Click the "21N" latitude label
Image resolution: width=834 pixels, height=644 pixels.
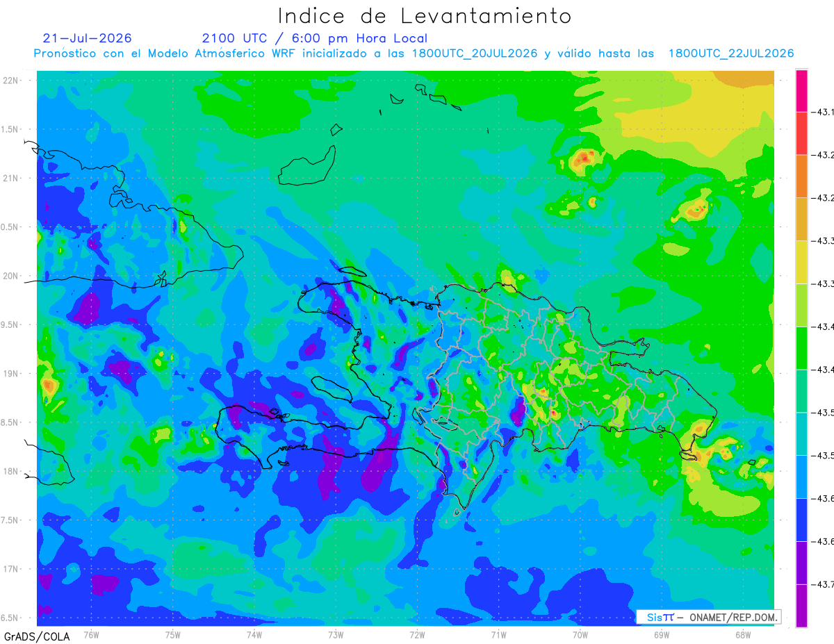point(10,178)
